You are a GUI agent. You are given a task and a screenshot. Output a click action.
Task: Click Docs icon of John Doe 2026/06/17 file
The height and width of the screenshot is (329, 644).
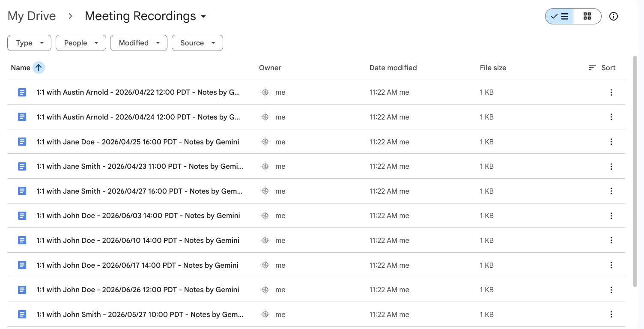[x=22, y=265]
